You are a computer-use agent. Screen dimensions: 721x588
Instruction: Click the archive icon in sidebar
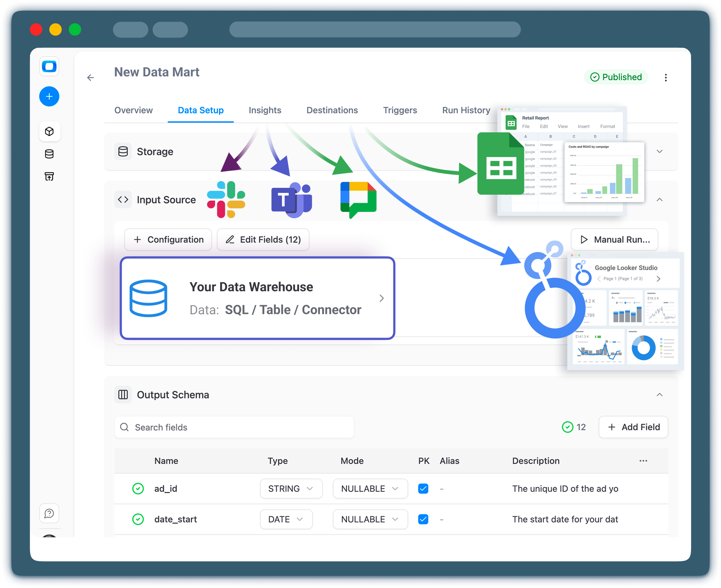coord(49,177)
